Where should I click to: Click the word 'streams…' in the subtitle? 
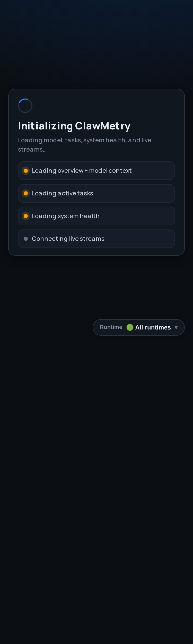(x=32, y=150)
